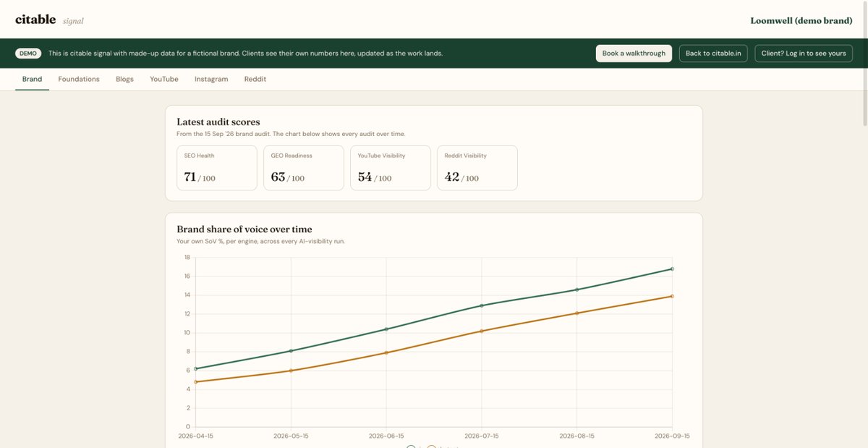The width and height of the screenshot is (868, 448).
Task: Open the Blogs tab
Action: point(124,79)
